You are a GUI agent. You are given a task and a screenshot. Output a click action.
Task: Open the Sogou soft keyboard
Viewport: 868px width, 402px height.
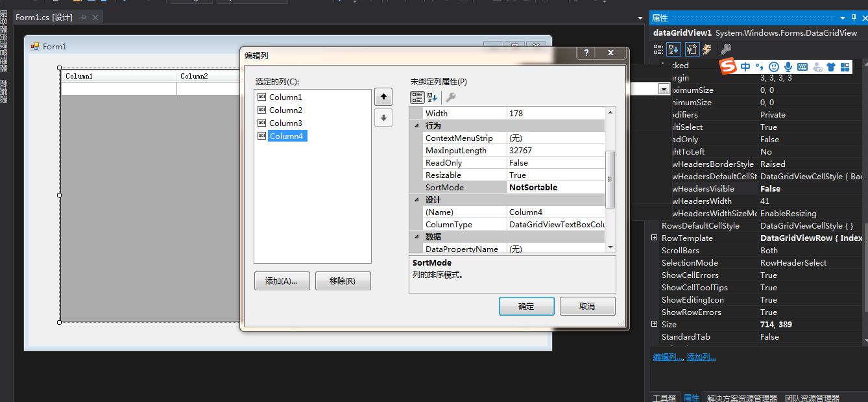click(802, 66)
